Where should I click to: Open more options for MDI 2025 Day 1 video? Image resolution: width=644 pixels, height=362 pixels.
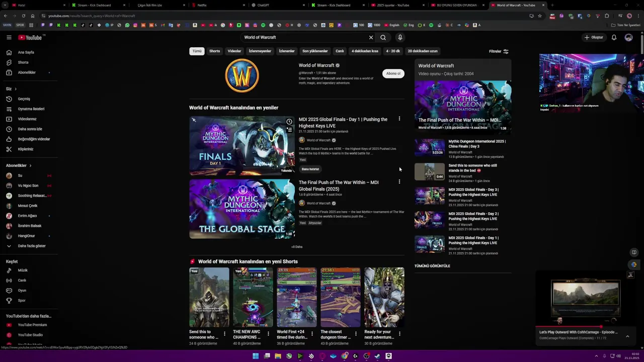399,119
